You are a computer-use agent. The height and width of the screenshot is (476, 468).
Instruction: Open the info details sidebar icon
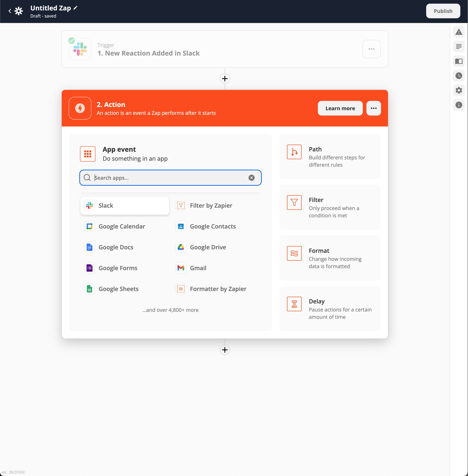tap(459, 105)
